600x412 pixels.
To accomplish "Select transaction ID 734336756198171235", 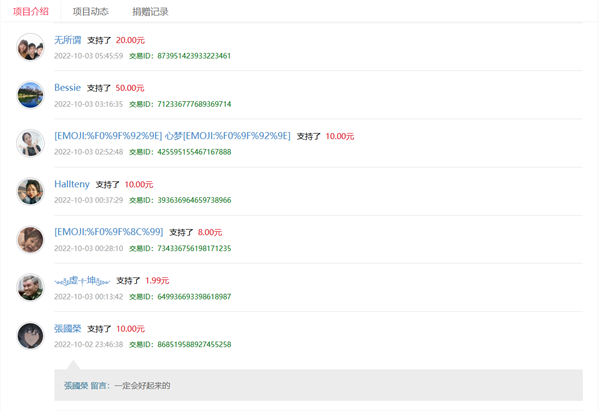I will tap(194, 248).
